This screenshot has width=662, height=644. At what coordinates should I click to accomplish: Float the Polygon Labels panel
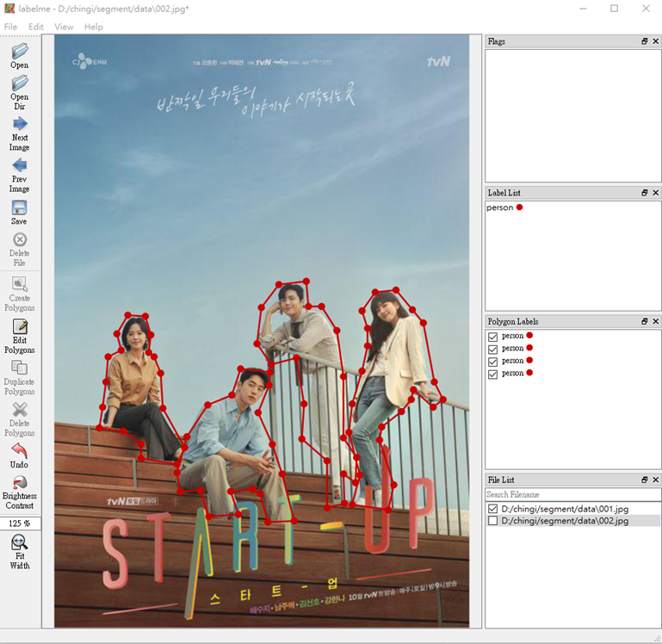[x=645, y=321]
